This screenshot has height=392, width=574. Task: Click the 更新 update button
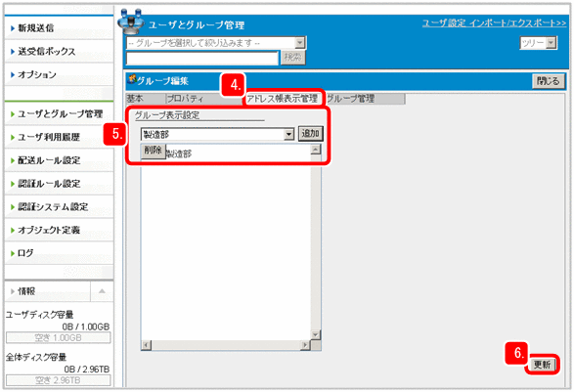tap(542, 365)
